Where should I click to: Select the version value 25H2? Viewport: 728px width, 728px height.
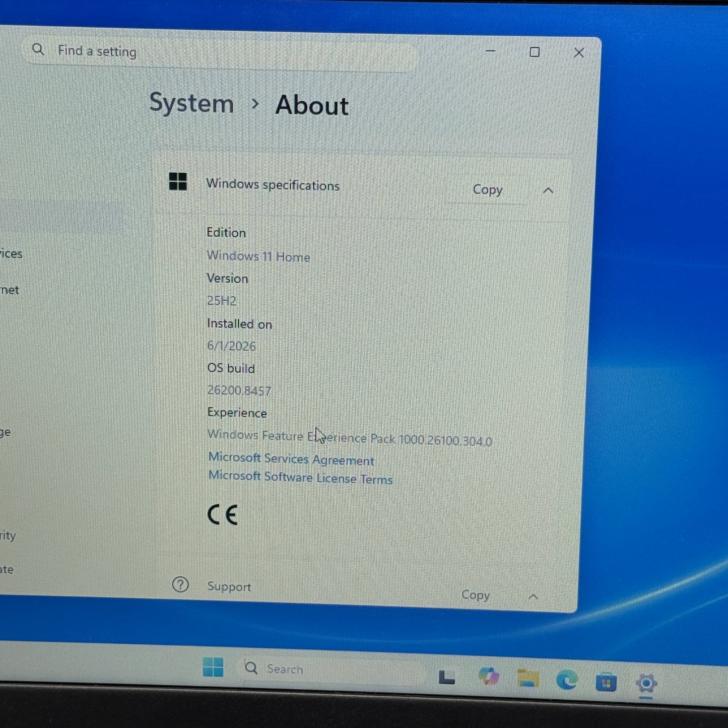(x=222, y=301)
